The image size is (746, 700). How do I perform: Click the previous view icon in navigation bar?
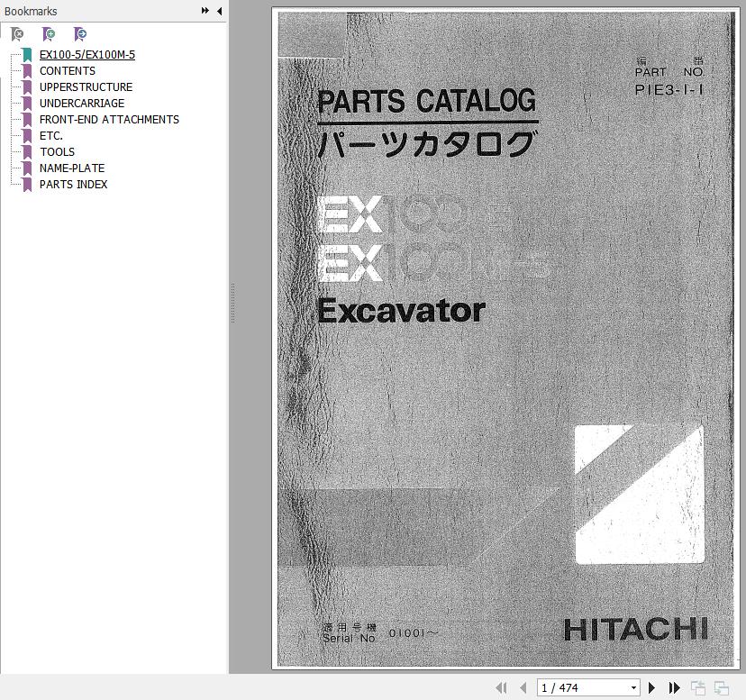coord(698,687)
